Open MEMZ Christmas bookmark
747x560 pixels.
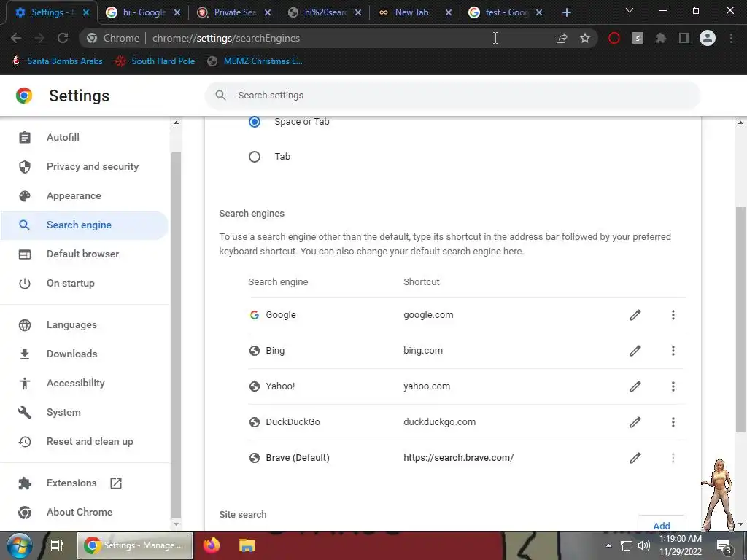[255, 61]
